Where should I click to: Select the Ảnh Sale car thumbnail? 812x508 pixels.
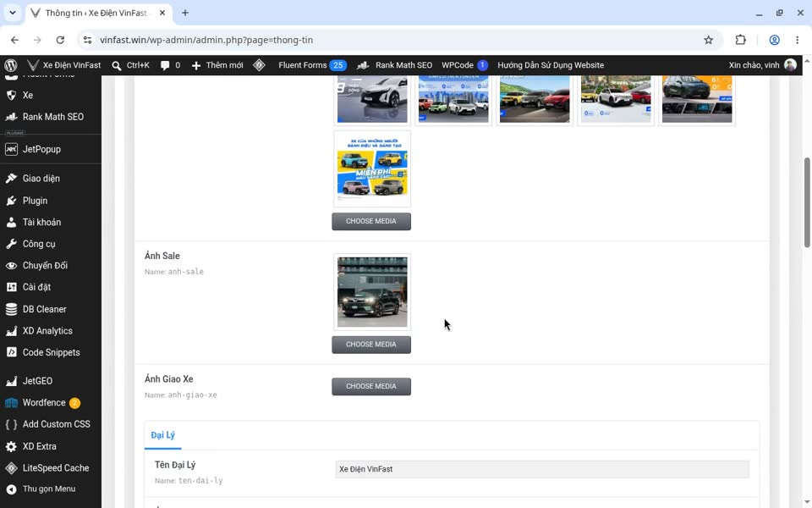point(372,292)
